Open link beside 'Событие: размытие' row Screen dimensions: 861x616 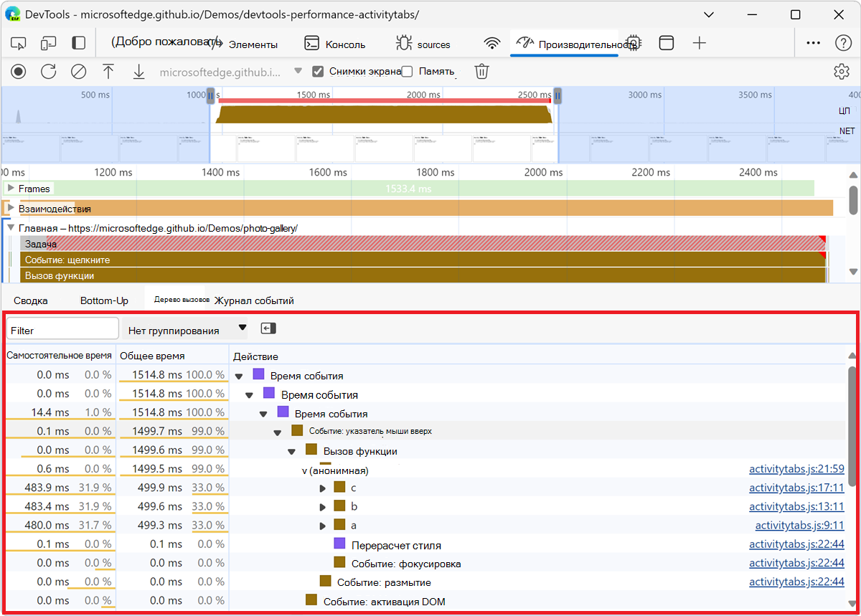(x=796, y=582)
